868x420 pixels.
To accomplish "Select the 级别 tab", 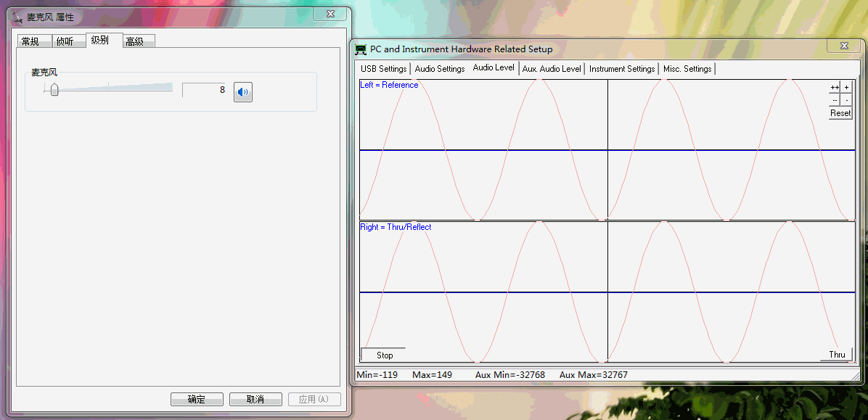I will click(104, 40).
